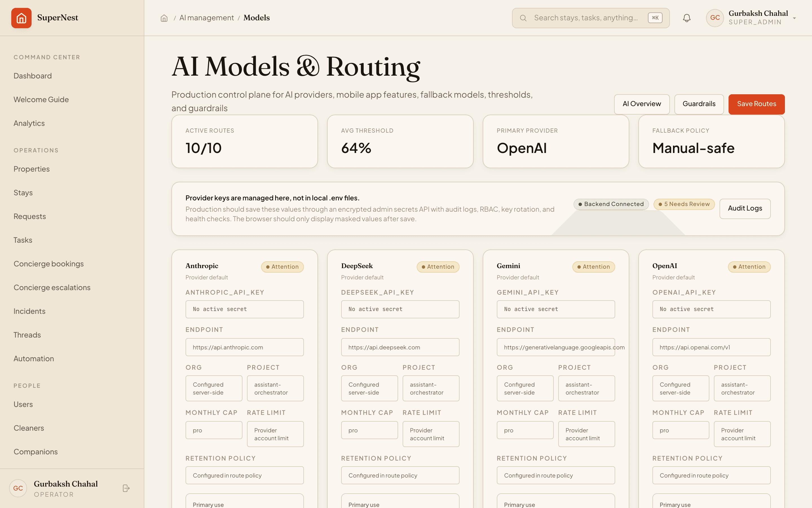812x508 pixels.
Task: Open Incidents in sidebar
Action: coord(30,311)
